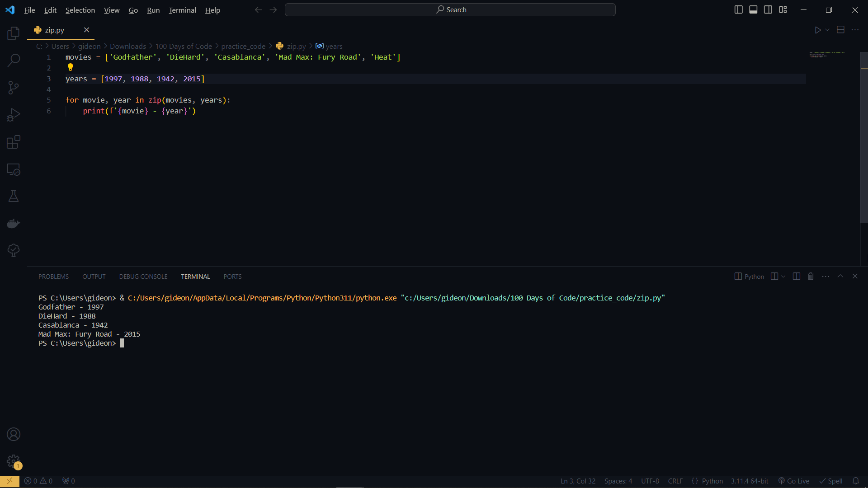Go forward with navigation arrow
This screenshot has width=868, height=488.
point(273,9)
